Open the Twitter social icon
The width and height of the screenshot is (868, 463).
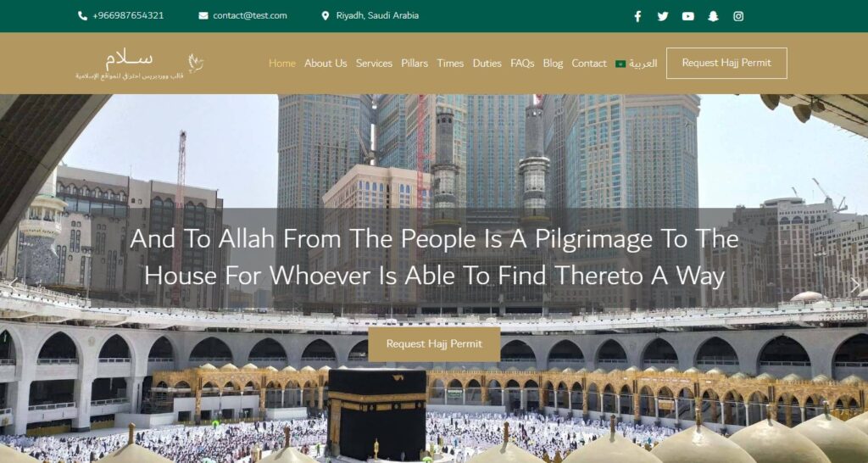(x=663, y=16)
